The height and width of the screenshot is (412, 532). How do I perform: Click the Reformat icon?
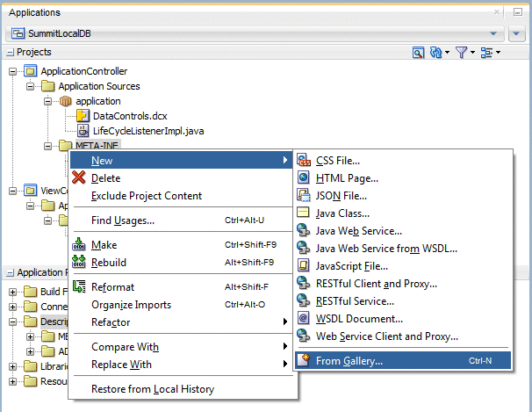pos(79,286)
